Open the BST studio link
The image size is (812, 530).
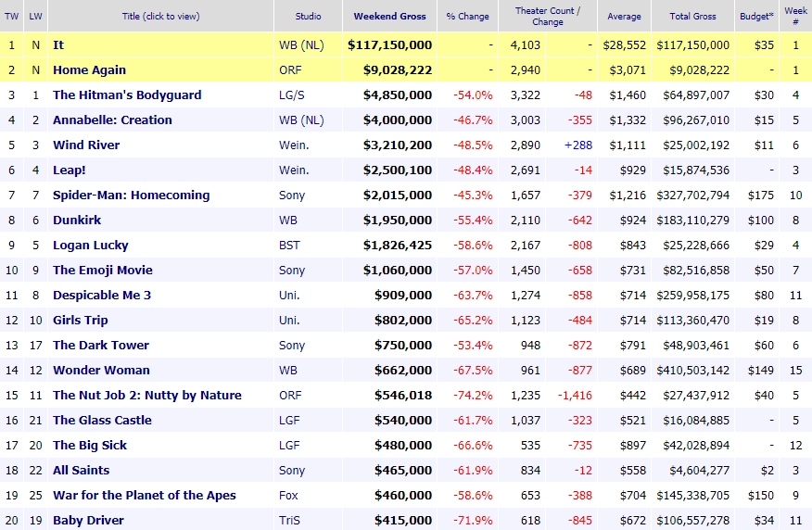[x=289, y=246]
